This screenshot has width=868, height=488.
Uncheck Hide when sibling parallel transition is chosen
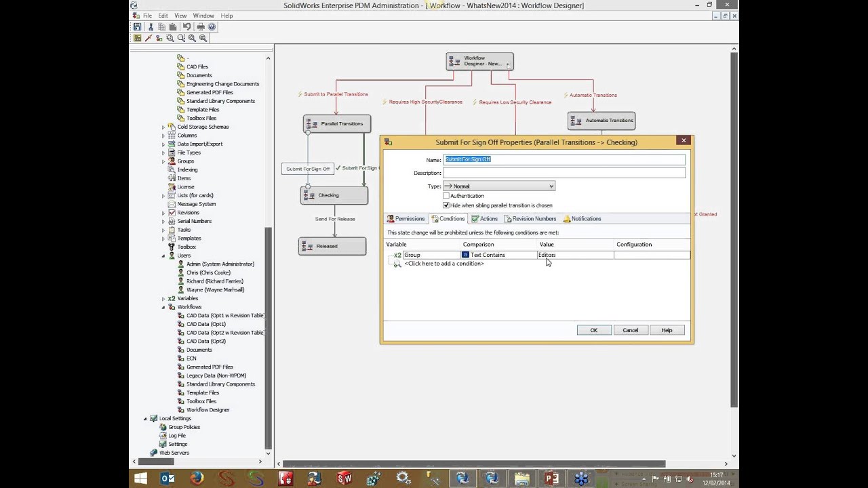point(446,205)
